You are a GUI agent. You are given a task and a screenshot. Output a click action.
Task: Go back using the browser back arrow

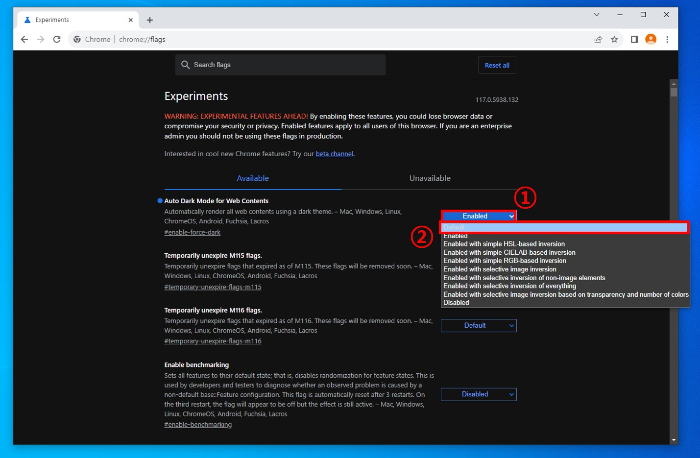(x=25, y=39)
